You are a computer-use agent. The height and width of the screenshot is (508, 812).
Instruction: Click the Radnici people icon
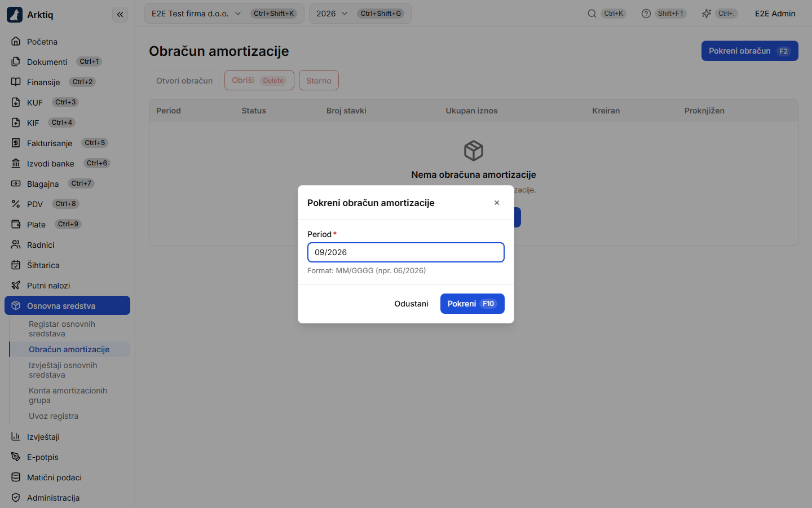click(x=16, y=244)
